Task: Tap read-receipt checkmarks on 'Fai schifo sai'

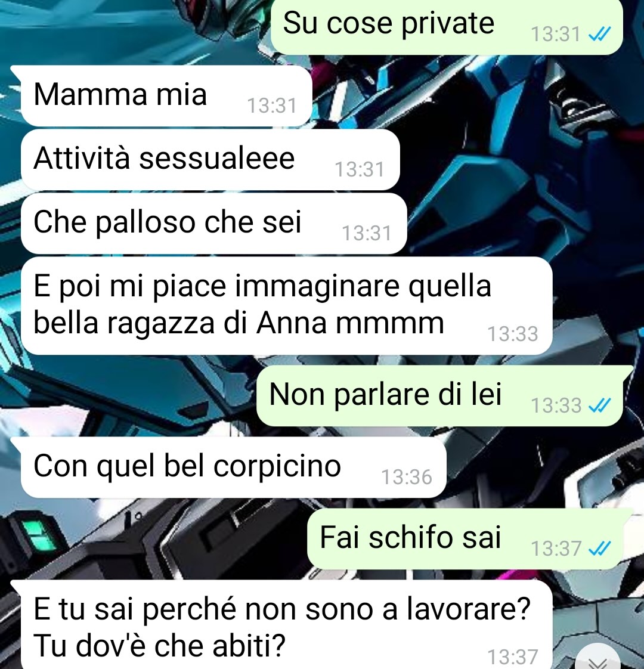Action: (x=600, y=549)
